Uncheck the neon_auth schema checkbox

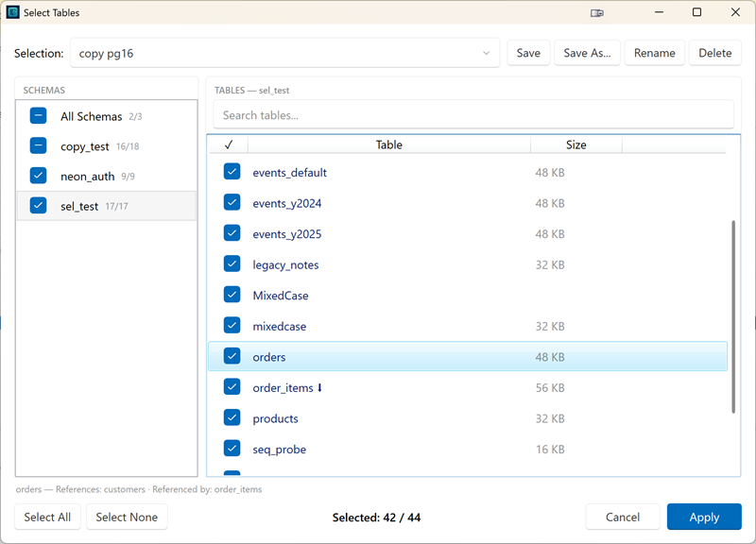[x=38, y=176]
